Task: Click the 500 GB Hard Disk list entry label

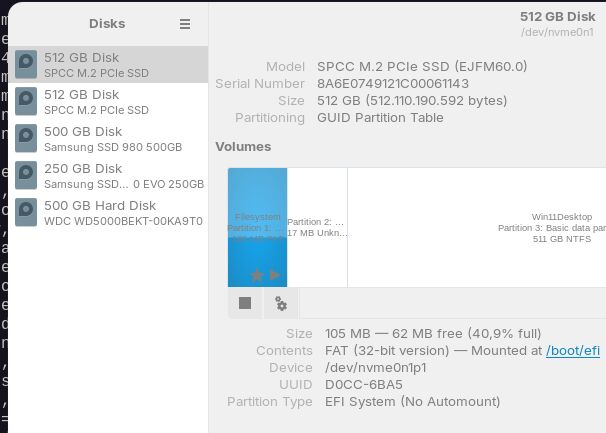Action: pyautogui.click(x=100, y=206)
